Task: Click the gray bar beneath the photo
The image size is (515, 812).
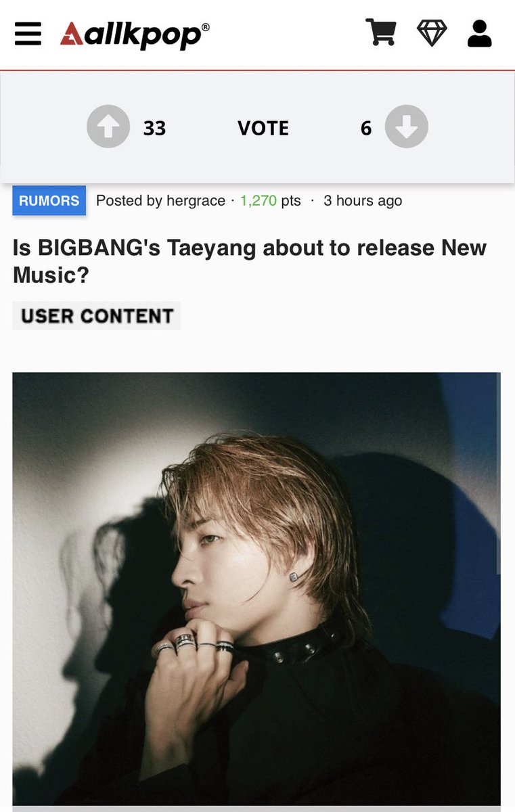Action: (x=256, y=809)
